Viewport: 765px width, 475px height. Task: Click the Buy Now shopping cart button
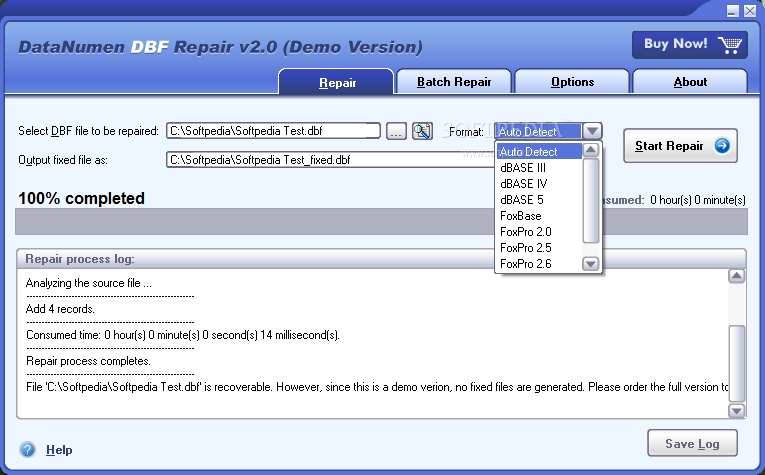(x=689, y=44)
